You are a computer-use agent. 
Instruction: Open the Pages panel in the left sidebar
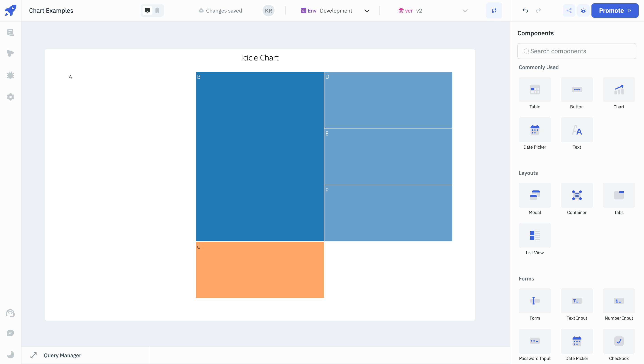11,32
